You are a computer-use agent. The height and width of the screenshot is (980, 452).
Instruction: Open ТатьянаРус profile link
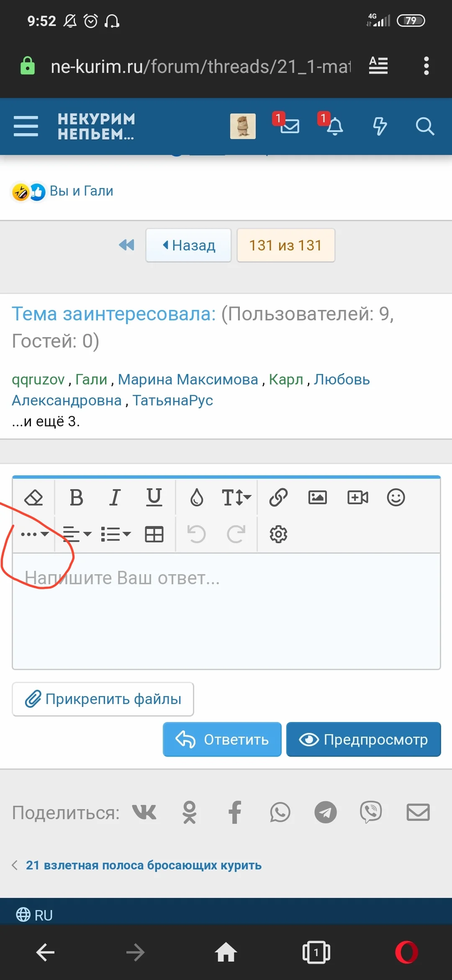point(173,400)
